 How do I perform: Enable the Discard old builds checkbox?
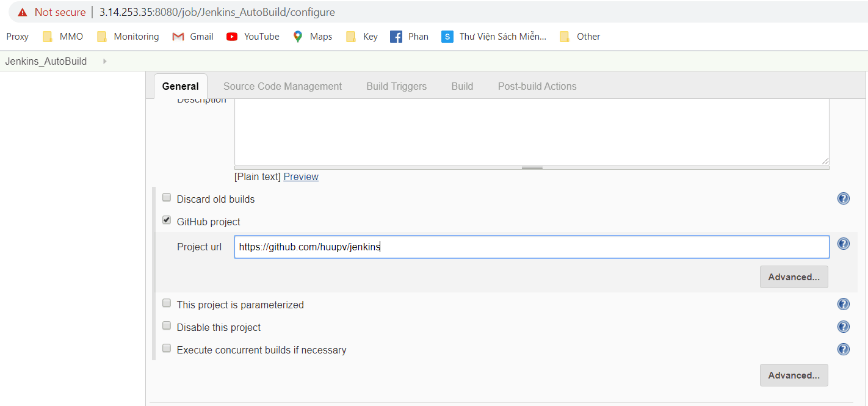pyautogui.click(x=166, y=197)
